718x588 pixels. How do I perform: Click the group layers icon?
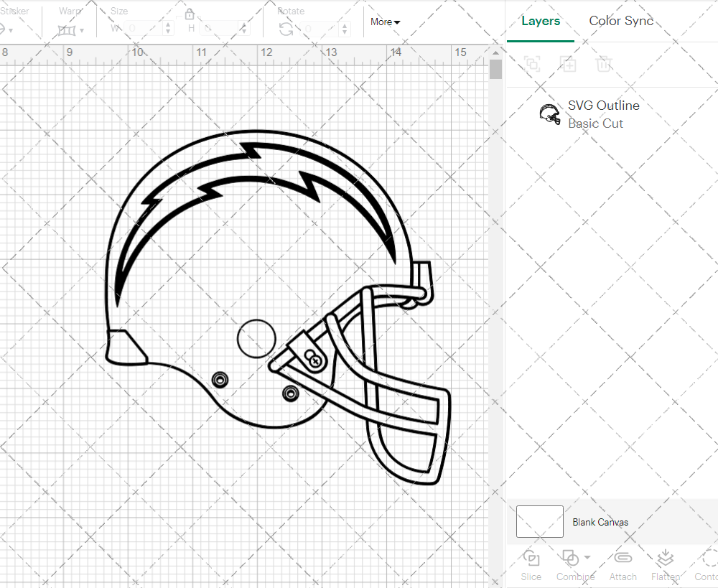coord(532,64)
